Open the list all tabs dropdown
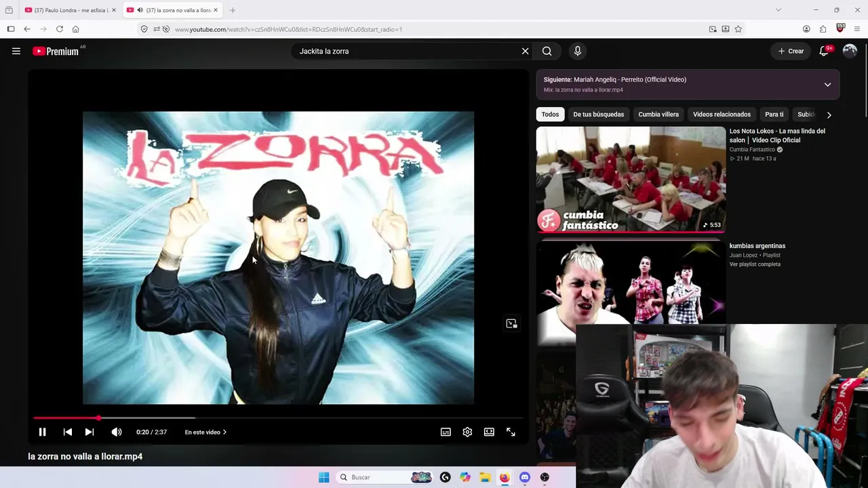This screenshot has height=488, width=868. click(778, 10)
